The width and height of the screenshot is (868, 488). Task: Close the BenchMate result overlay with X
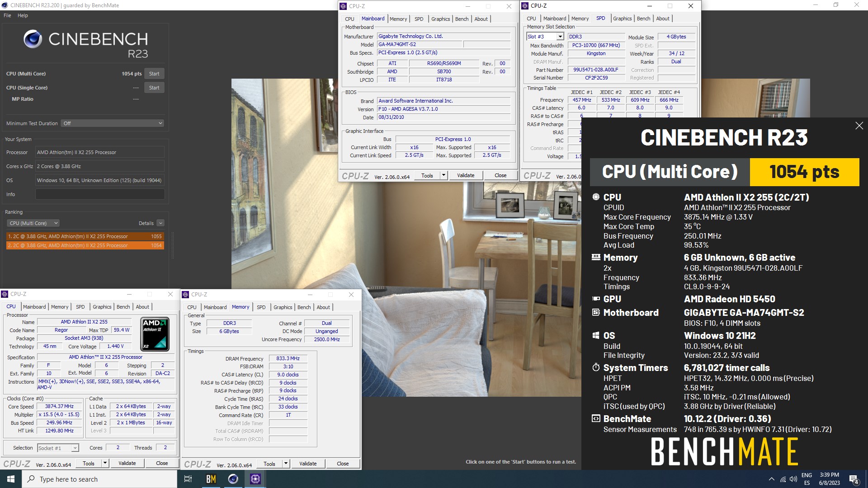click(859, 126)
